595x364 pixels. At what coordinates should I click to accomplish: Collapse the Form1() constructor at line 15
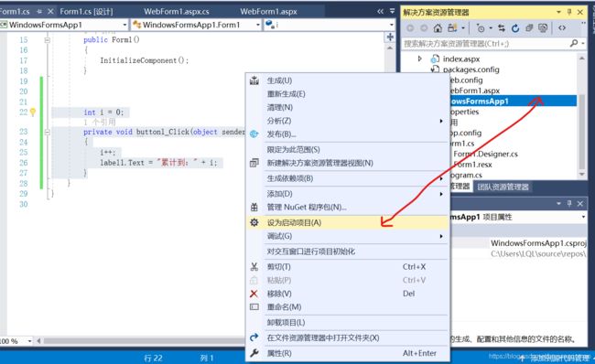47,39
